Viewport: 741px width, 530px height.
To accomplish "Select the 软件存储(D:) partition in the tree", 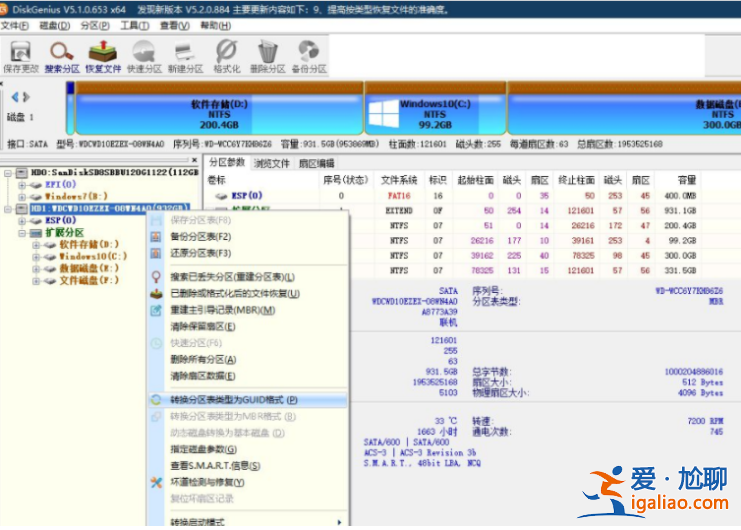I will 89,245.
